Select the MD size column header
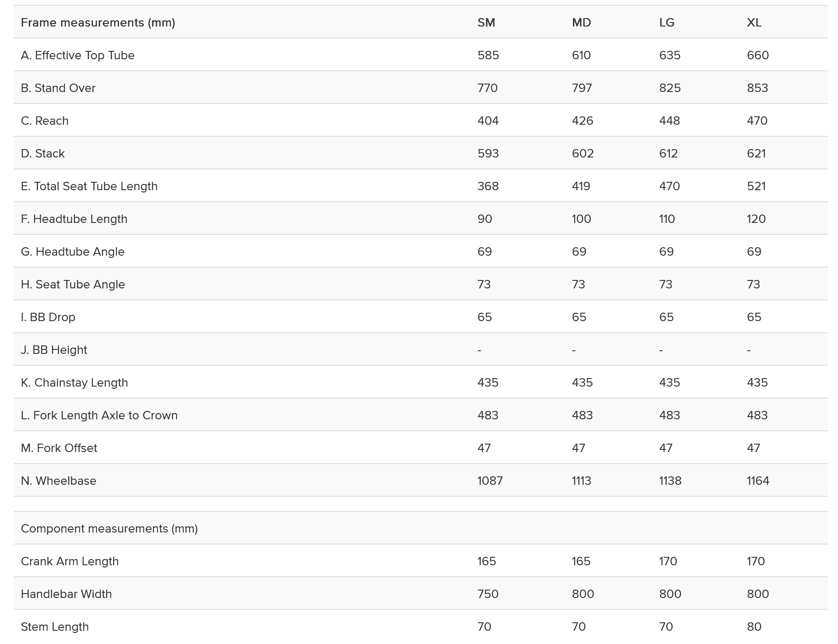This screenshot has height=644, width=838. (581, 23)
